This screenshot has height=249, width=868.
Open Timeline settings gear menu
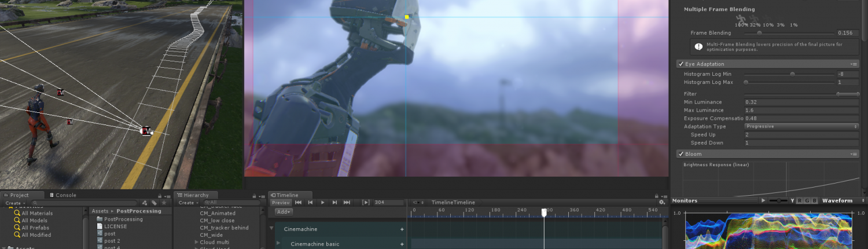[x=662, y=203]
